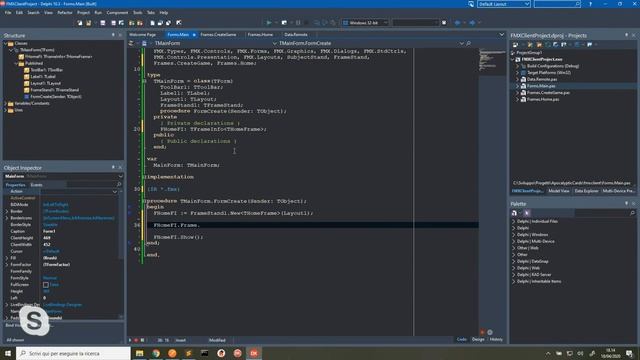Switch to the Design view at the editor bottom

(x=478, y=340)
